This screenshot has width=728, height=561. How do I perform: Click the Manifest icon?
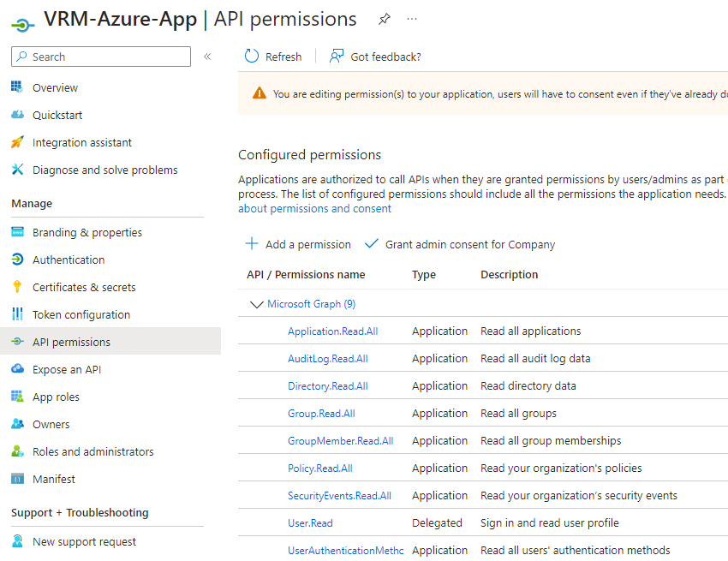(17, 478)
